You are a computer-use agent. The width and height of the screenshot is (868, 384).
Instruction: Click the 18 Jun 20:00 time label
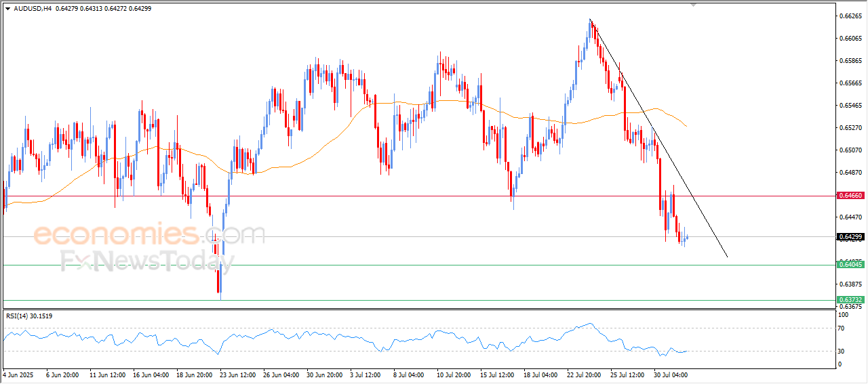(x=194, y=374)
